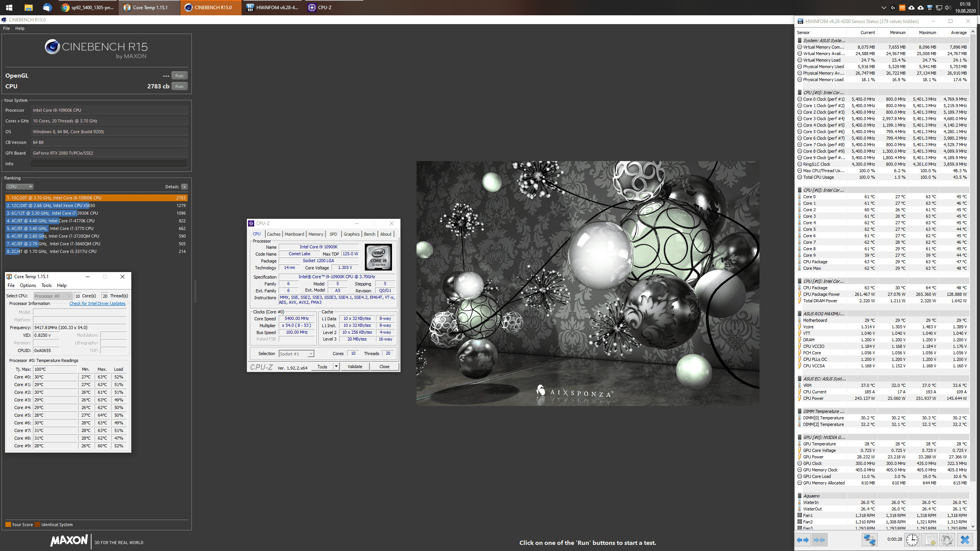Click HWiNFO expand columns arrows button
This screenshot has height=551, width=980.
click(803, 540)
